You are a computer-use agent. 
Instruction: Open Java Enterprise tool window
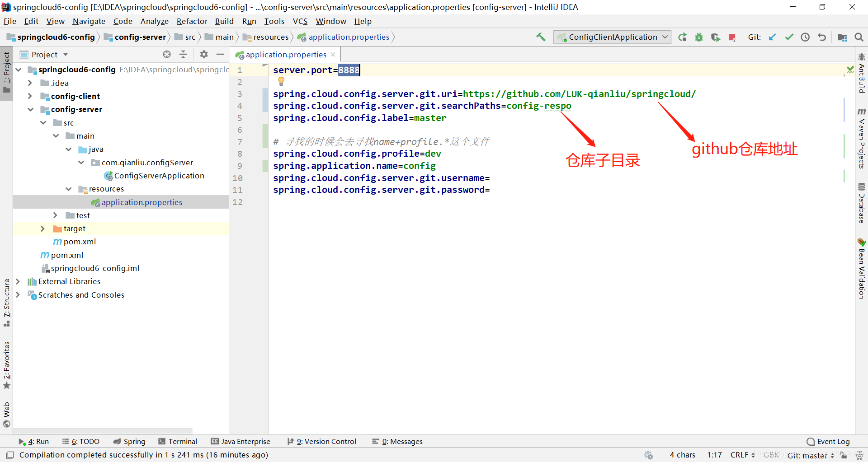click(x=241, y=442)
